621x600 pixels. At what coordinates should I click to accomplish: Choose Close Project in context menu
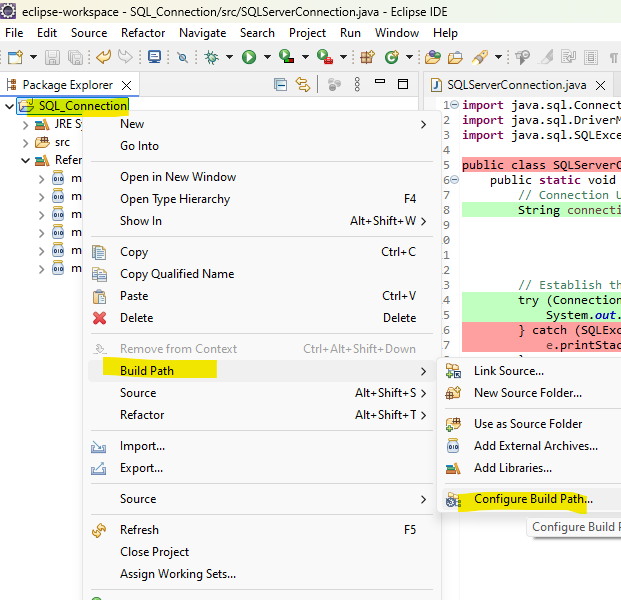point(261,552)
